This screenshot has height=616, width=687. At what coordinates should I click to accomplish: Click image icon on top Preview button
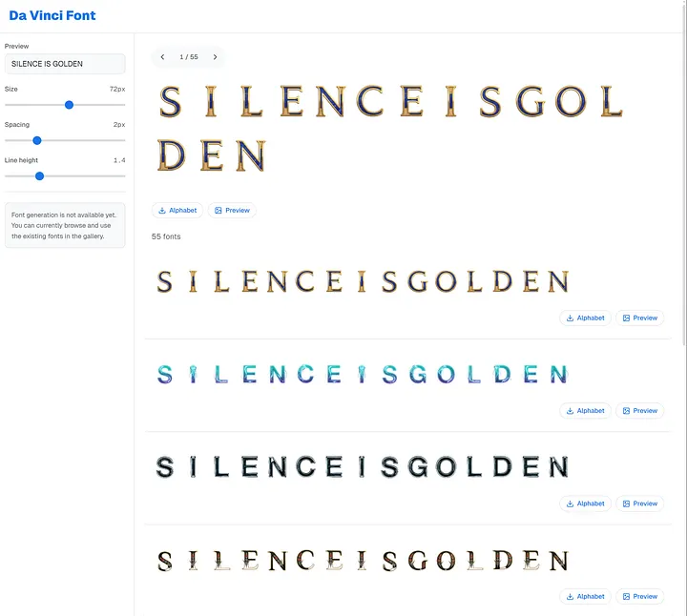(219, 210)
